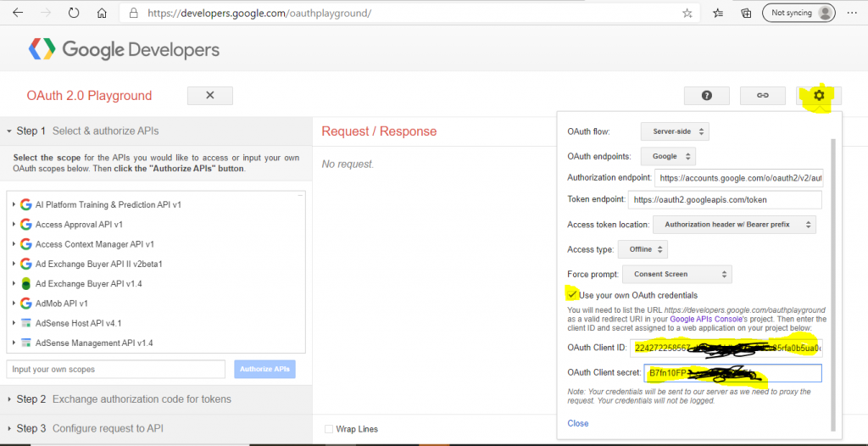Click the help question mark button

706,95
